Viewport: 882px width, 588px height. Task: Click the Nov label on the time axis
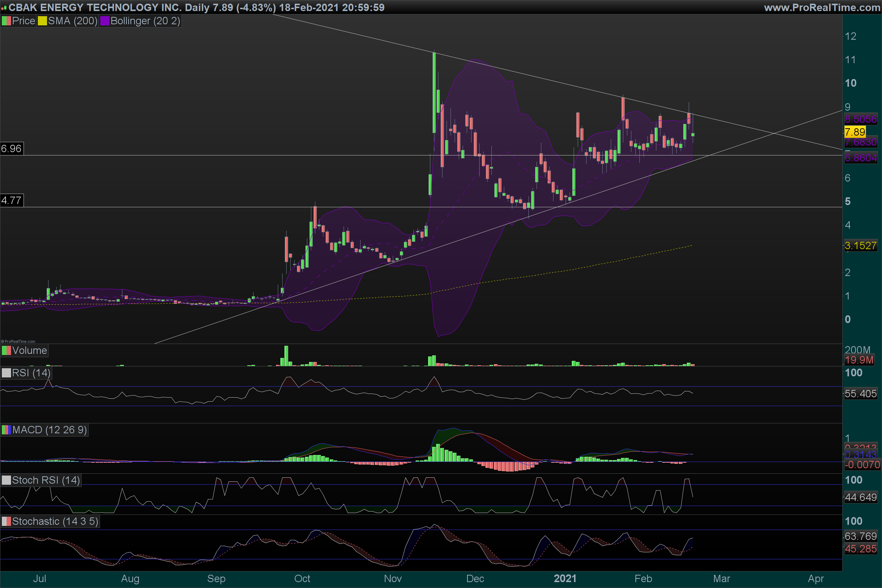coord(392,578)
